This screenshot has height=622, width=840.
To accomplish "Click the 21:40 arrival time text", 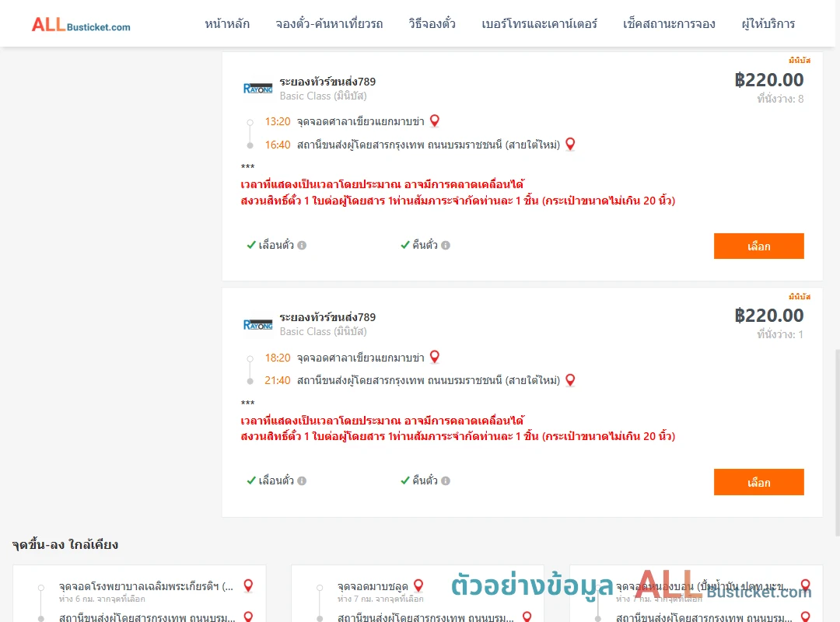I will tap(278, 380).
